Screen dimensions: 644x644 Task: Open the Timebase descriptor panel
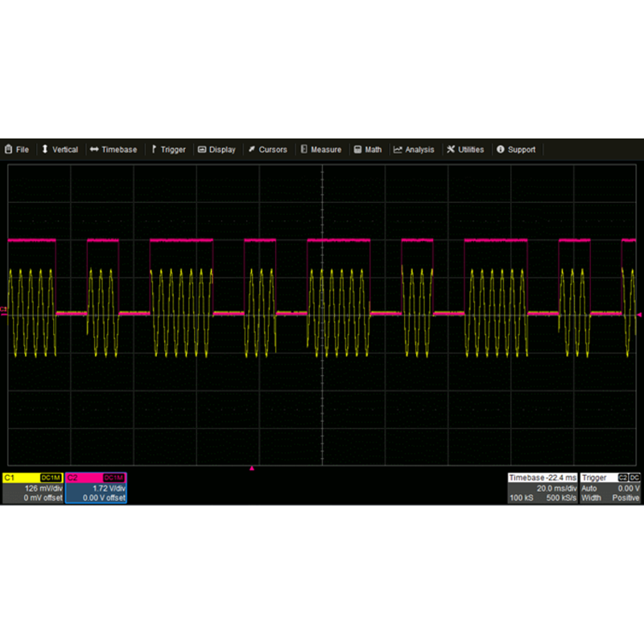click(542, 488)
